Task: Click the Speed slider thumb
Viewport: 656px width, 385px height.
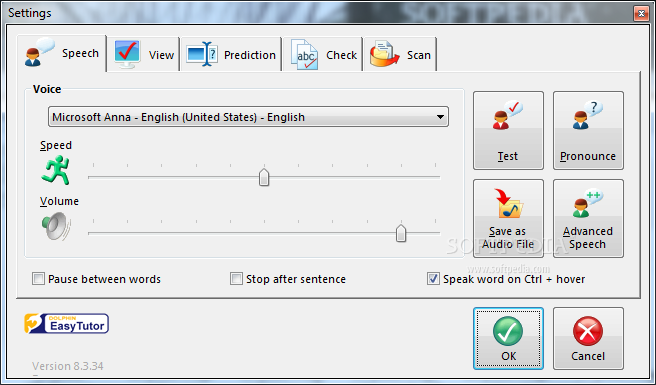Action: (x=264, y=177)
